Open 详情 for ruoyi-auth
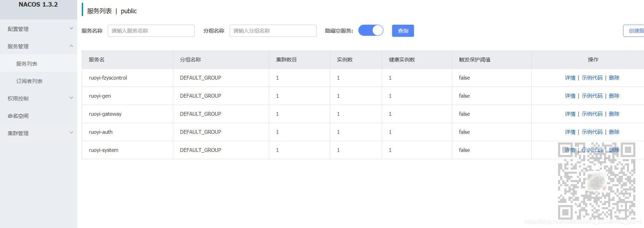The width and height of the screenshot is (644, 228). [570, 132]
